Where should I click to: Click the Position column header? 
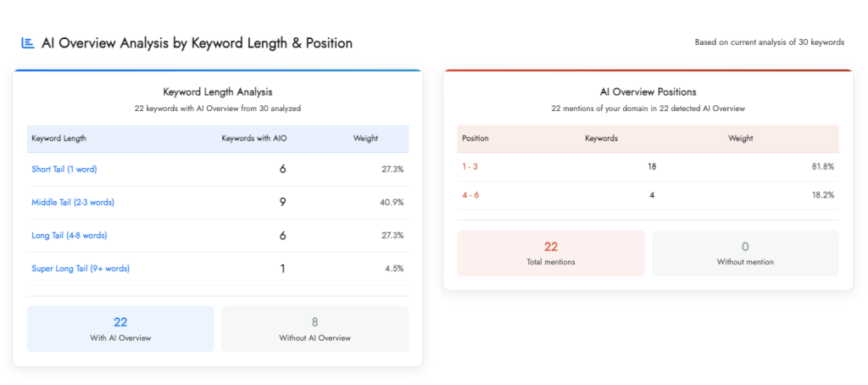pyautogui.click(x=475, y=138)
